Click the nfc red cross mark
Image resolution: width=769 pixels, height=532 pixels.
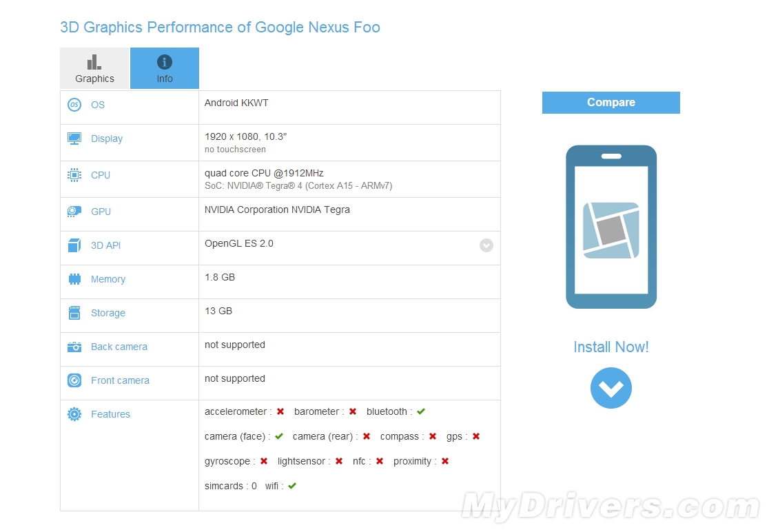pos(380,462)
